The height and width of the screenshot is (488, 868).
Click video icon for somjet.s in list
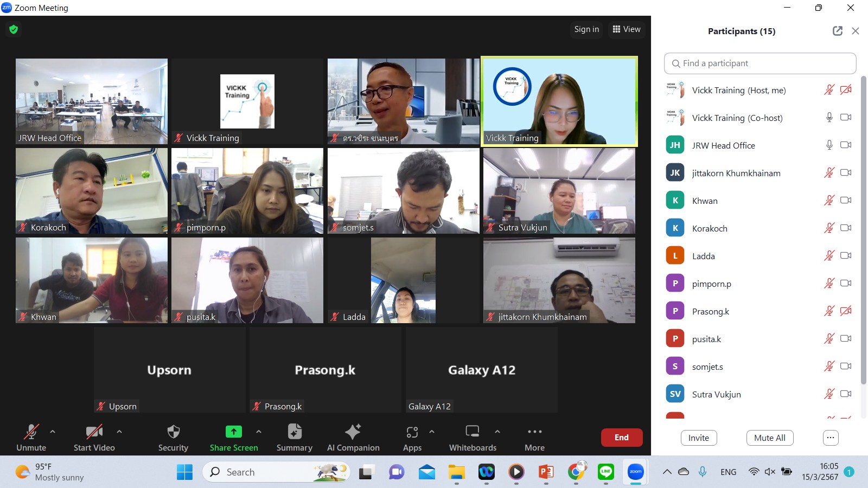[x=846, y=367]
